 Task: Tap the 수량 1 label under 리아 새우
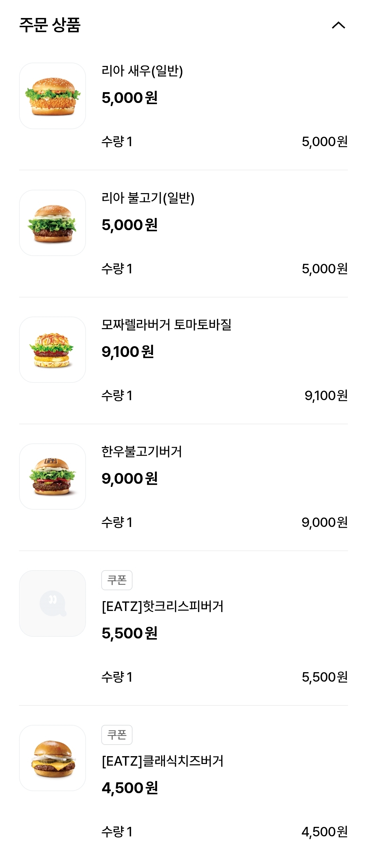[117, 141]
